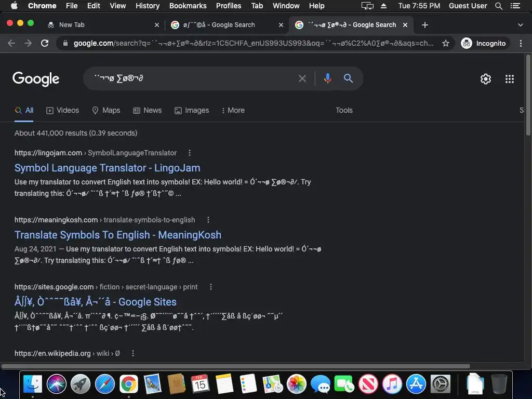Viewport: 532px width, 399px height.
Task: Select the Images search tab
Action: pos(192,110)
